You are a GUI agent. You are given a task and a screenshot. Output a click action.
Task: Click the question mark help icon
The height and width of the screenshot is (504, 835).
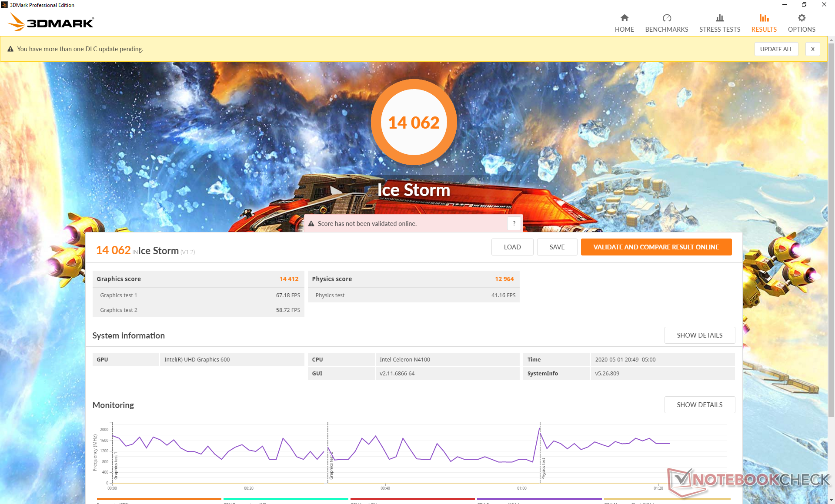coord(514,223)
